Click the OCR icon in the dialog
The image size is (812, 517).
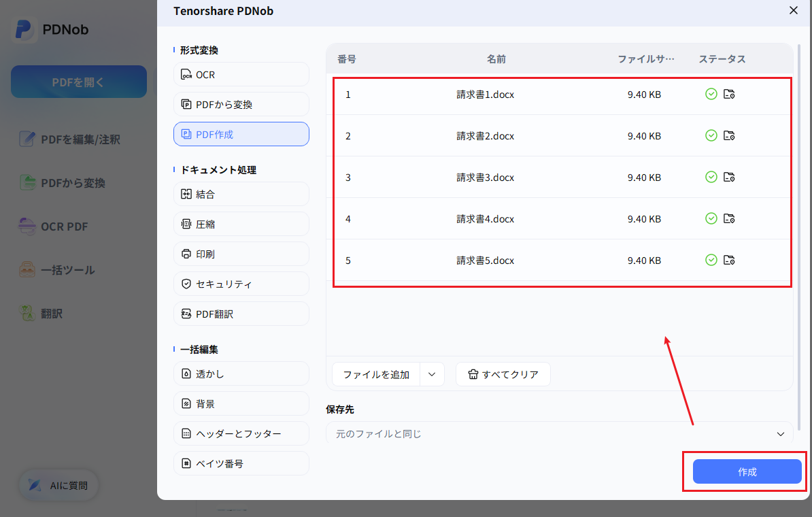(x=186, y=75)
